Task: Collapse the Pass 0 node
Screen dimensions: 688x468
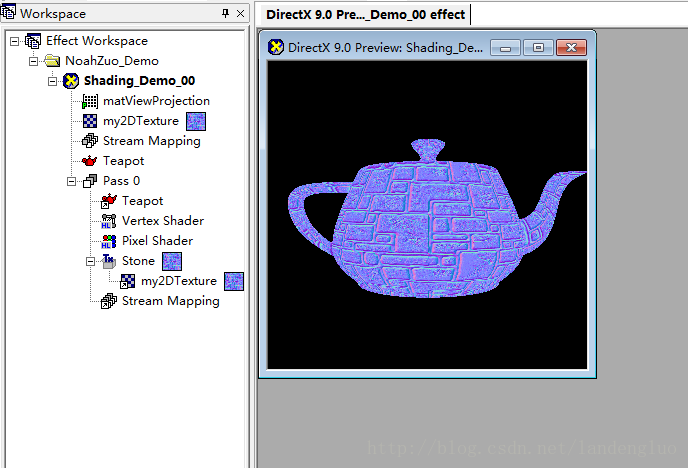Action: (72, 181)
